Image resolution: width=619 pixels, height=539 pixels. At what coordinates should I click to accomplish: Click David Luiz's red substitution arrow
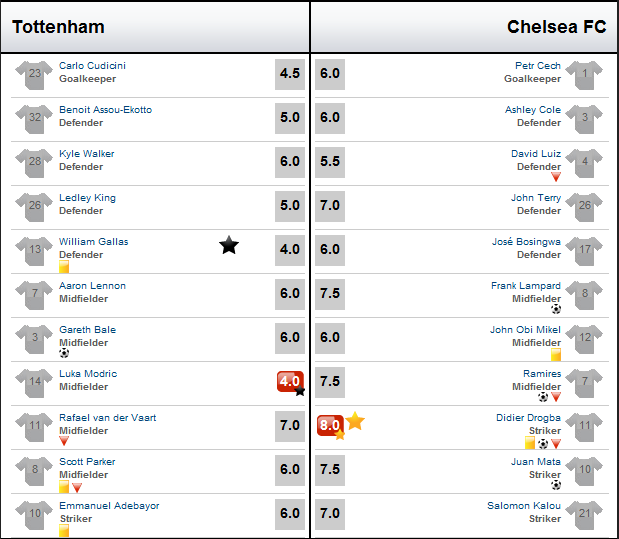click(x=556, y=177)
